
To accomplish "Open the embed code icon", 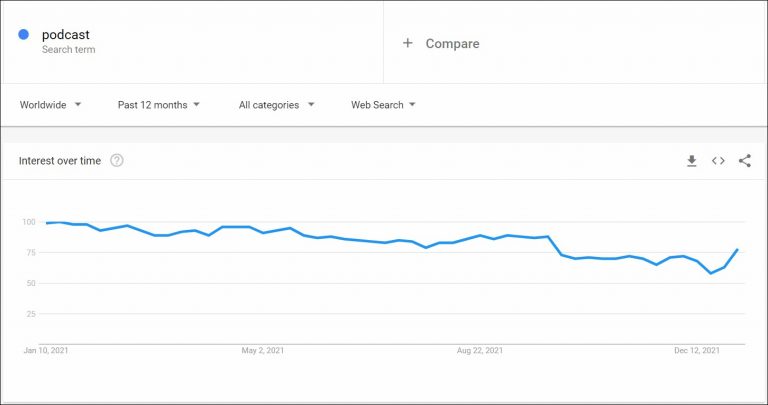I will coord(718,161).
